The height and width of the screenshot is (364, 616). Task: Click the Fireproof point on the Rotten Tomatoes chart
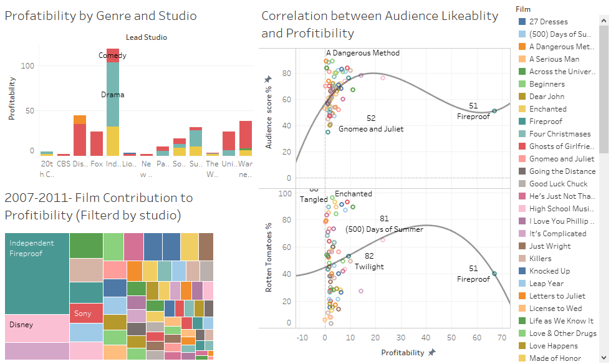pyautogui.click(x=494, y=274)
